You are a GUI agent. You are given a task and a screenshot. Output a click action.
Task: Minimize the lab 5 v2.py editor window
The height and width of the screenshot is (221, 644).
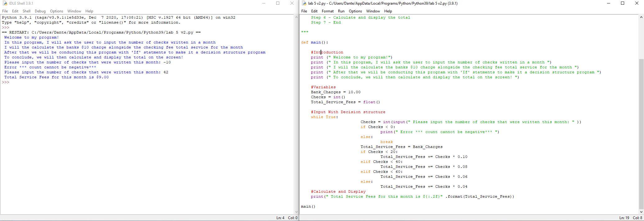coord(609,3)
